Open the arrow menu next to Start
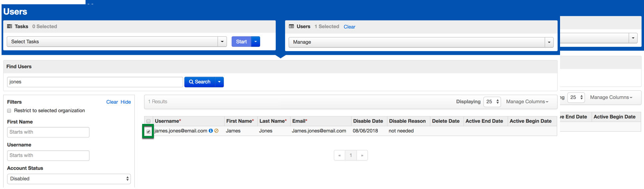This screenshot has height=189, width=644. (256, 42)
